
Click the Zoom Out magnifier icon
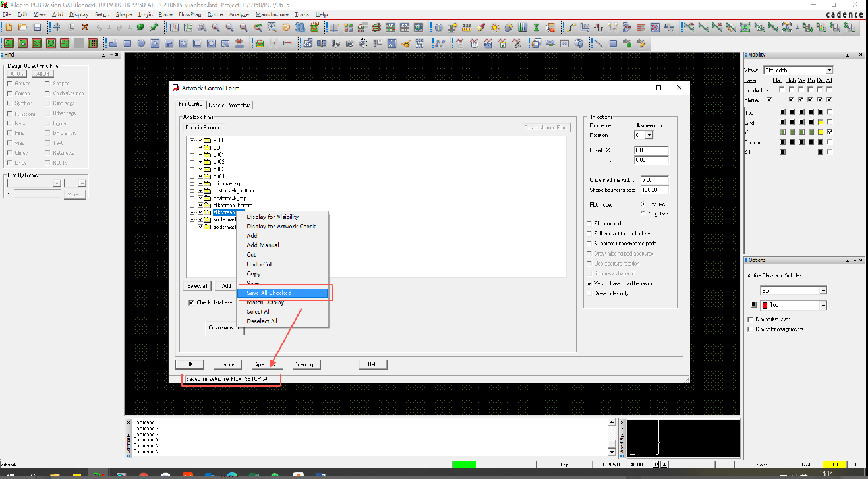[243, 27]
